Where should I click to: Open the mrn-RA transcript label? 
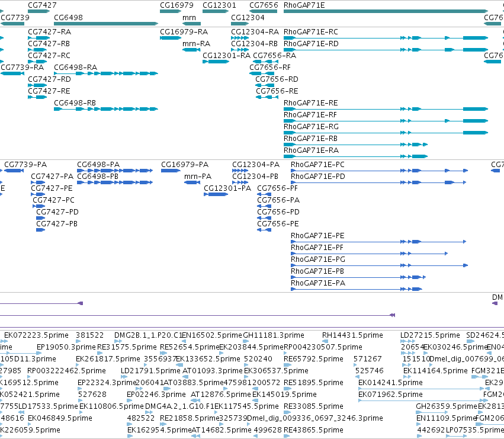197,44
